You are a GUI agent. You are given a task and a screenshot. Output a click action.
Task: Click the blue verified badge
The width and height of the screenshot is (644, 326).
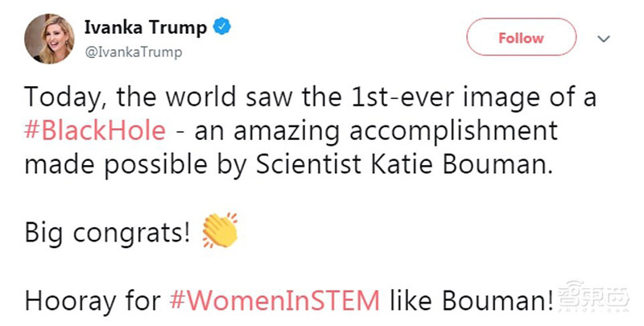pyautogui.click(x=221, y=28)
